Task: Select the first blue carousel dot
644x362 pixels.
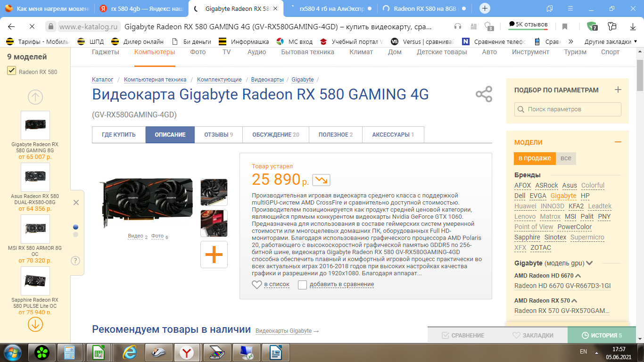Action: pyautogui.click(x=75, y=227)
